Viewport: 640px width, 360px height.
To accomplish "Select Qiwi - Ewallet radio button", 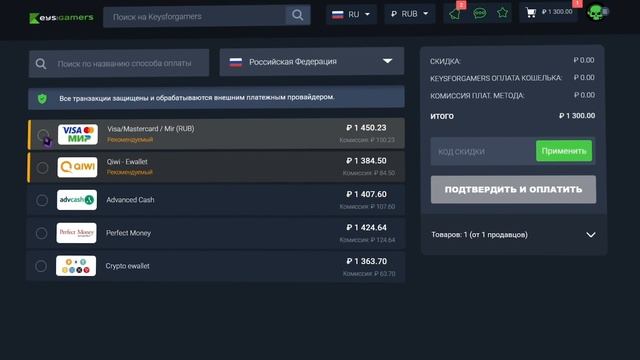I will coord(42,168).
